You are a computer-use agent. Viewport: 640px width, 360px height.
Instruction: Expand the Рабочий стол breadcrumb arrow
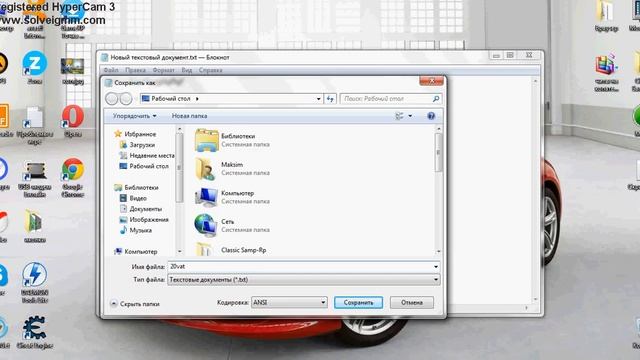(197, 99)
